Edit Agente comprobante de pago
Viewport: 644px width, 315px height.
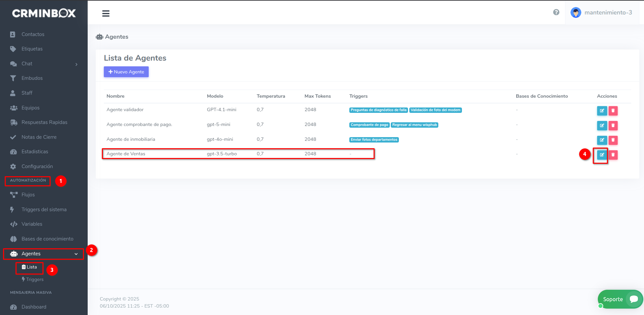tap(602, 125)
